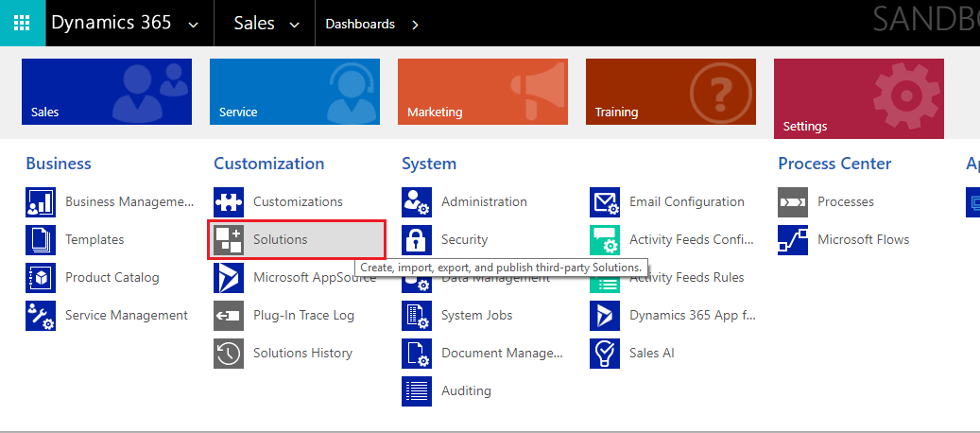Click the Microsoft Flows icon
This screenshot has height=433, width=980.
793,240
